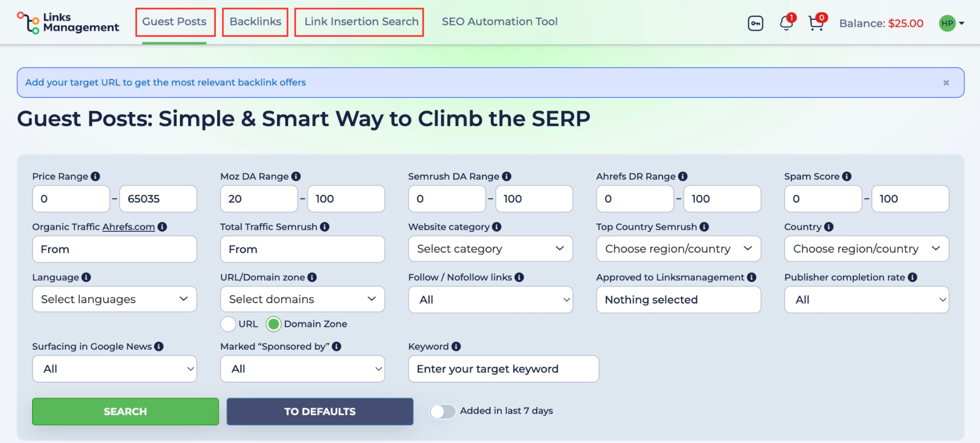
Task: Show info for Ahrefs DR Range
Action: click(683, 176)
